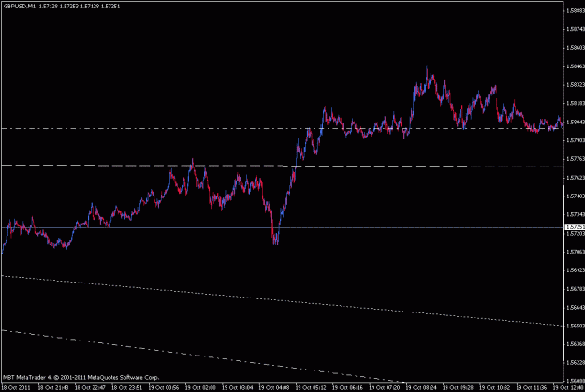Click the 1.5664 price scale label
The height and width of the screenshot is (392, 585).
tap(576, 308)
